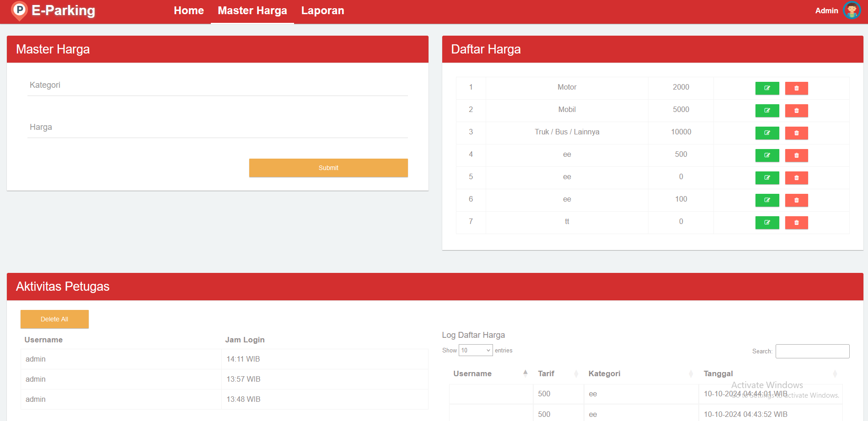Open the Show entries dropdown
The width and height of the screenshot is (868, 421).
[475, 351]
